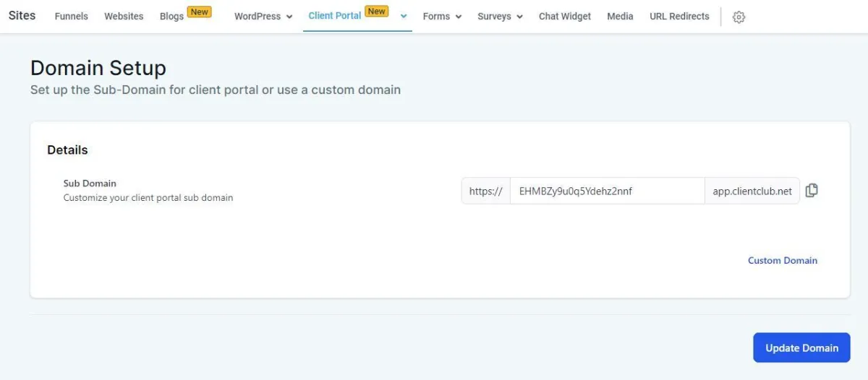
Task: Click the https:// prefix label
Action: point(486,191)
